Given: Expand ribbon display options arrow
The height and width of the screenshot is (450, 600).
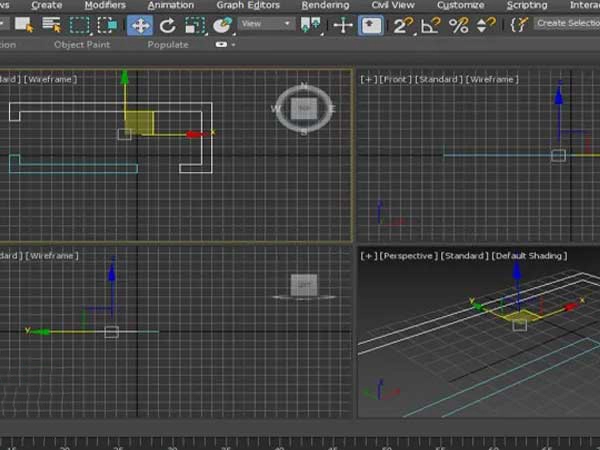Looking at the screenshot, I should click(x=233, y=45).
